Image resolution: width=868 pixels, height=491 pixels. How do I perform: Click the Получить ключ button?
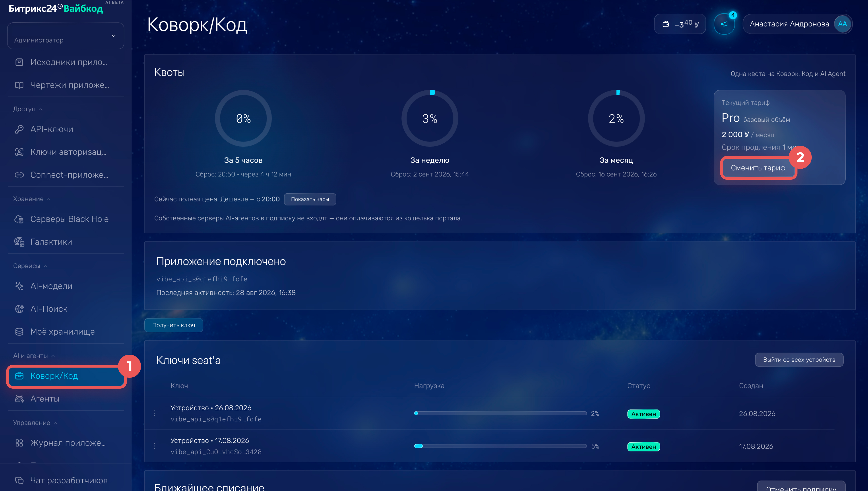tap(174, 325)
